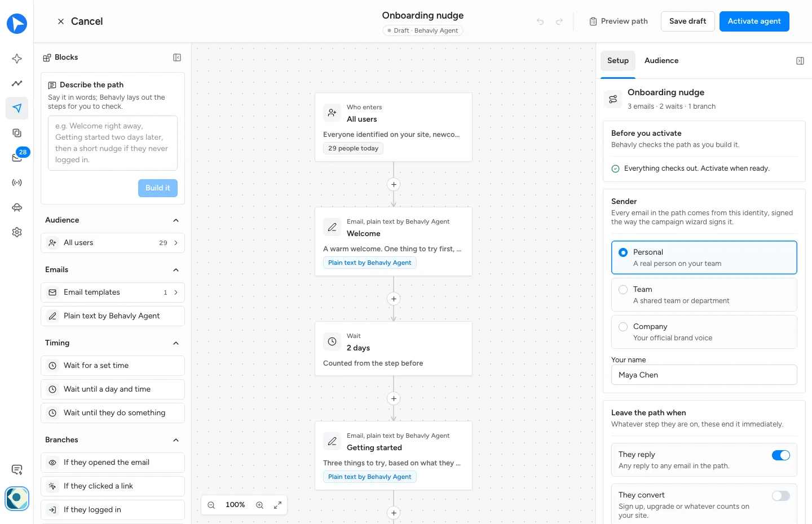Select the Wait until they do something block

pyautogui.click(x=113, y=413)
